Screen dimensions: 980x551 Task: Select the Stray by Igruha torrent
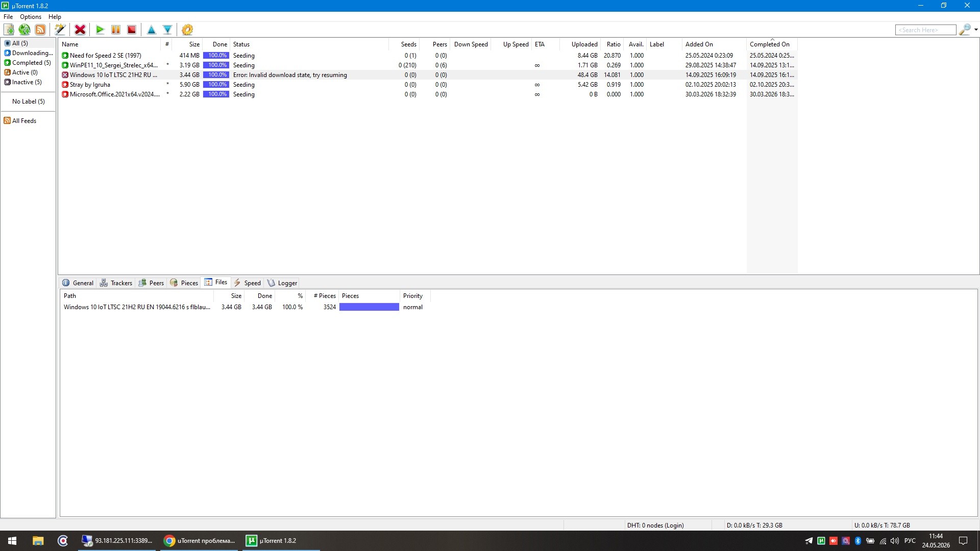(429, 85)
